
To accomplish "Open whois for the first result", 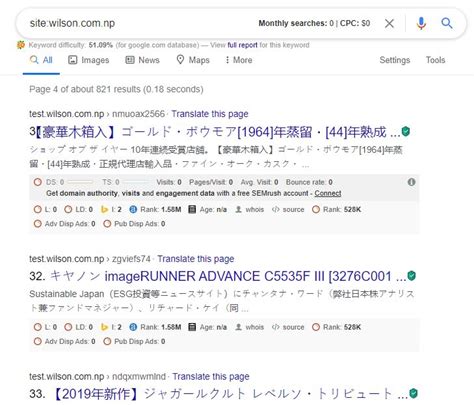I will click(x=250, y=210).
